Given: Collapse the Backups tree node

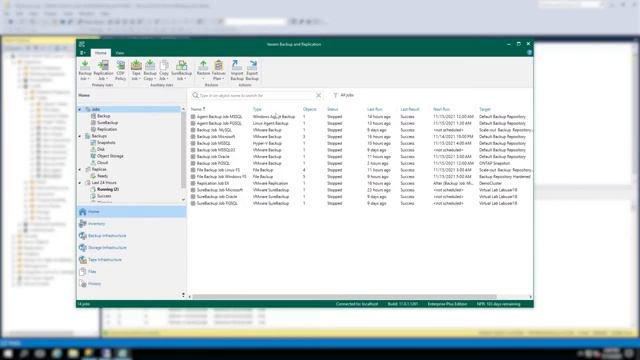Looking at the screenshot, I should [80, 136].
